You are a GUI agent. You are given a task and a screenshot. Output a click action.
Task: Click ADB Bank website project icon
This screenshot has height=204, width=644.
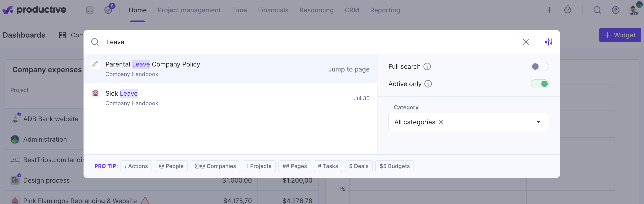coord(15,119)
